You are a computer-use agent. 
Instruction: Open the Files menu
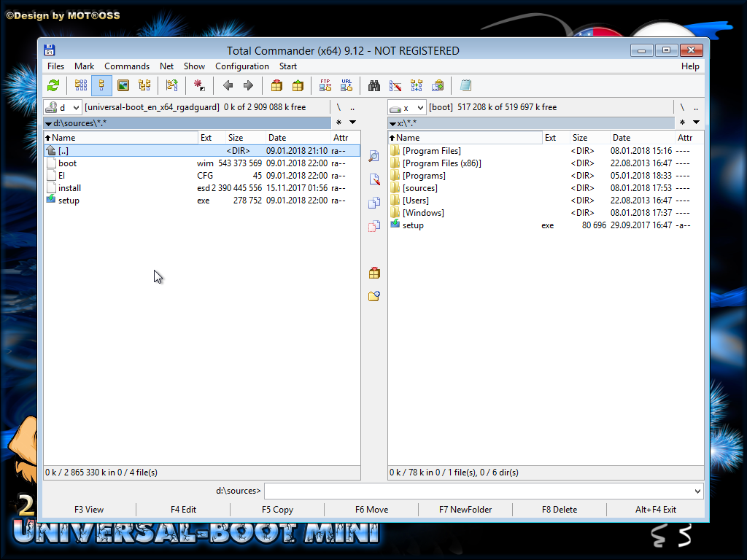coord(55,66)
